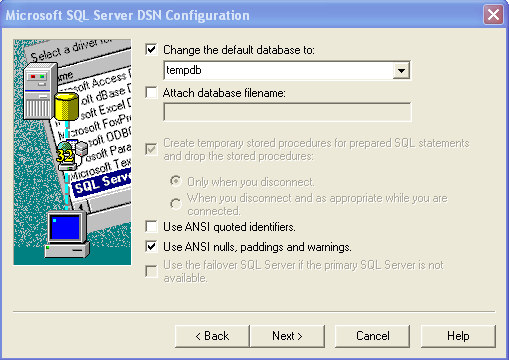
Task: Open Help for DSN configuration
Action: [x=458, y=336]
